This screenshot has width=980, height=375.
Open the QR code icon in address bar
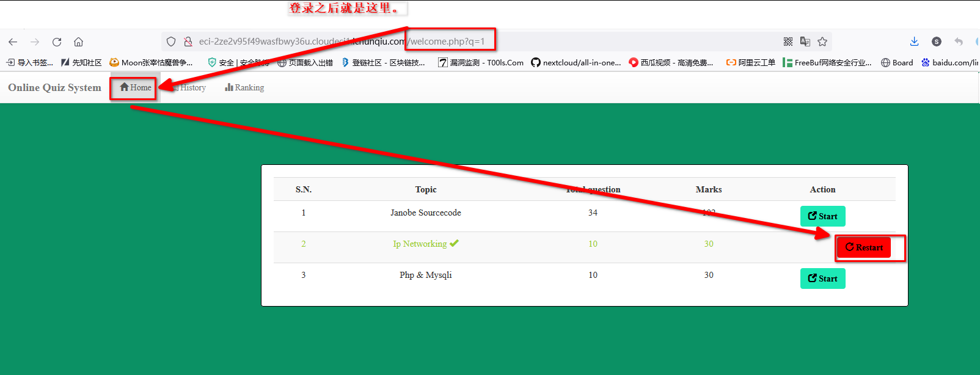point(788,42)
